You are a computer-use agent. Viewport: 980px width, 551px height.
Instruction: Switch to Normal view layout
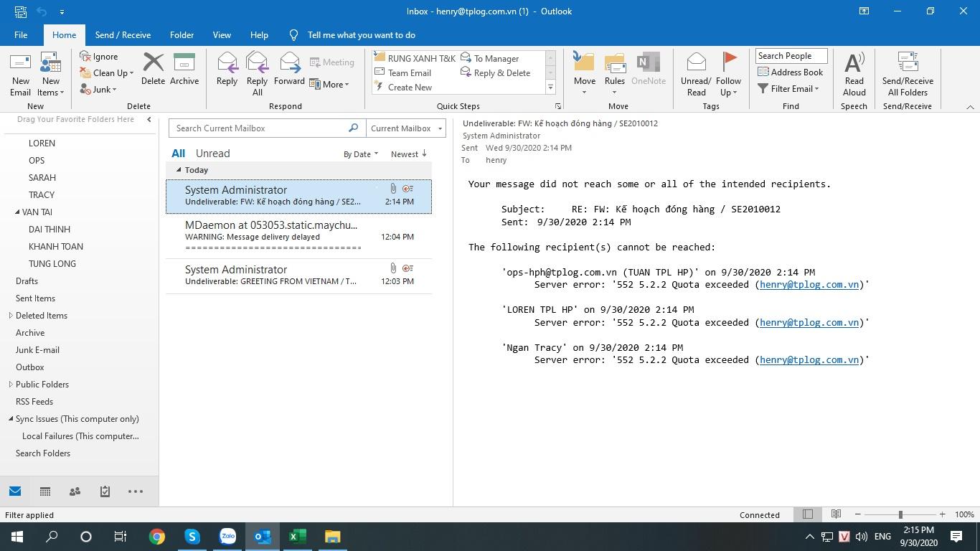808,514
